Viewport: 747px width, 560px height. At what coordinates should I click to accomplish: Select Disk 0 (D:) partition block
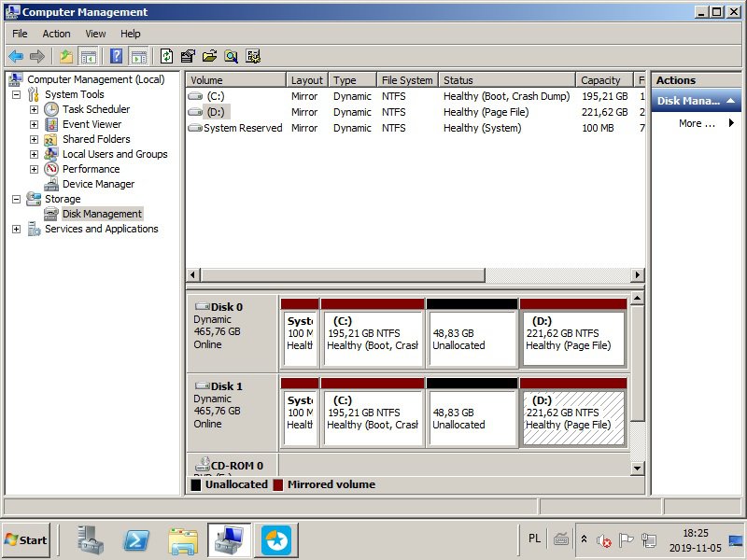pos(573,333)
